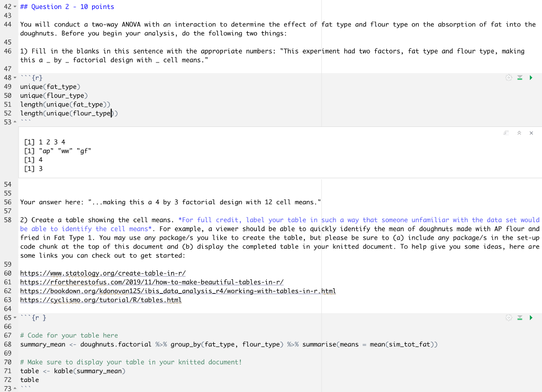Click the heading '## Question 2 - 10 points'
This screenshot has width=542, height=392.
pos(67,7)
